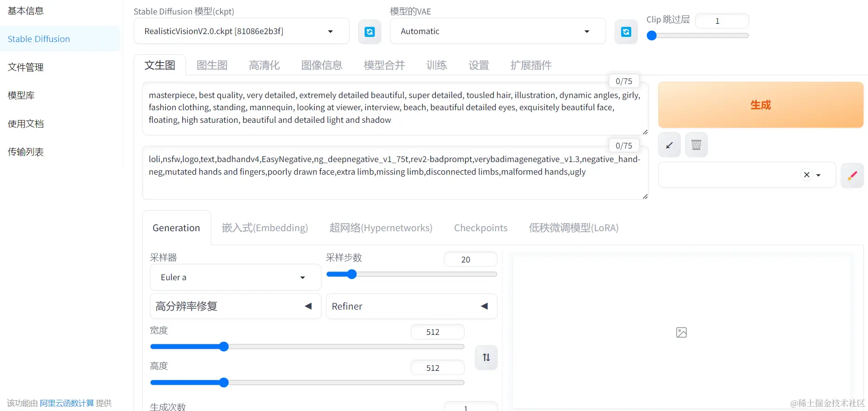Click the orange 生成 button

pyautogui.click(x=761, y=105)
